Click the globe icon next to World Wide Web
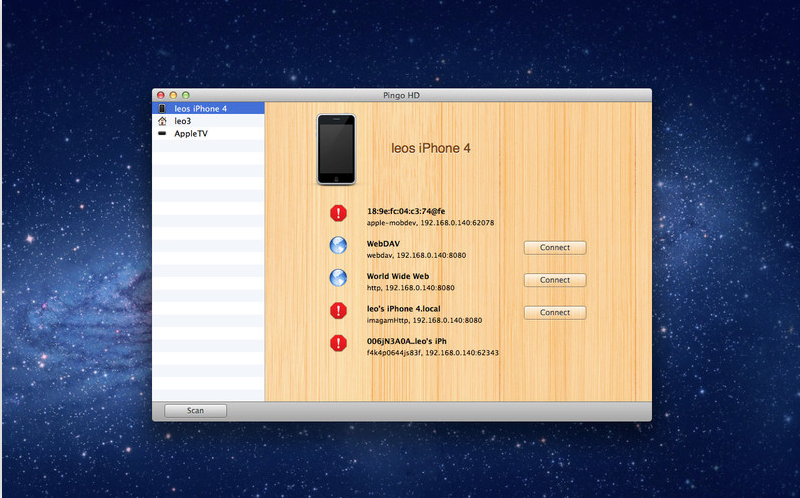 (x=338, y=278)
